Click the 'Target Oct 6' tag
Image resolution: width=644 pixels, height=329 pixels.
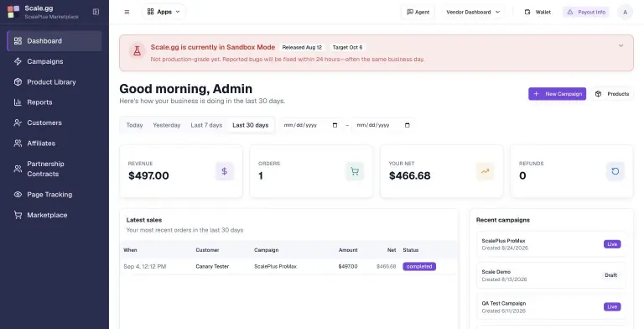point(347,47)
